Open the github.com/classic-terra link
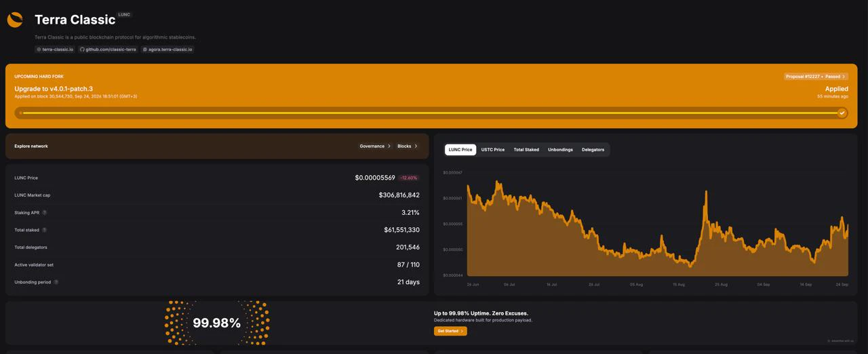This screenshot has width=868, height=354. (x=108, y=50)
